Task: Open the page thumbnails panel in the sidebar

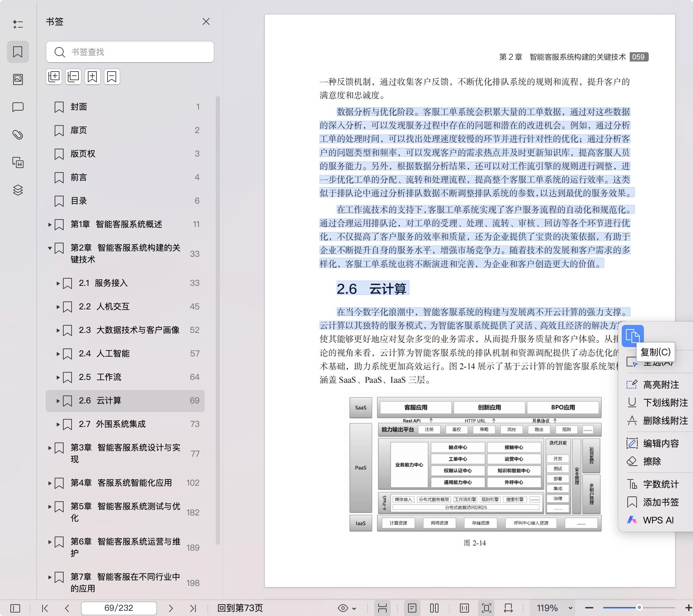Action: pos(18,80)
